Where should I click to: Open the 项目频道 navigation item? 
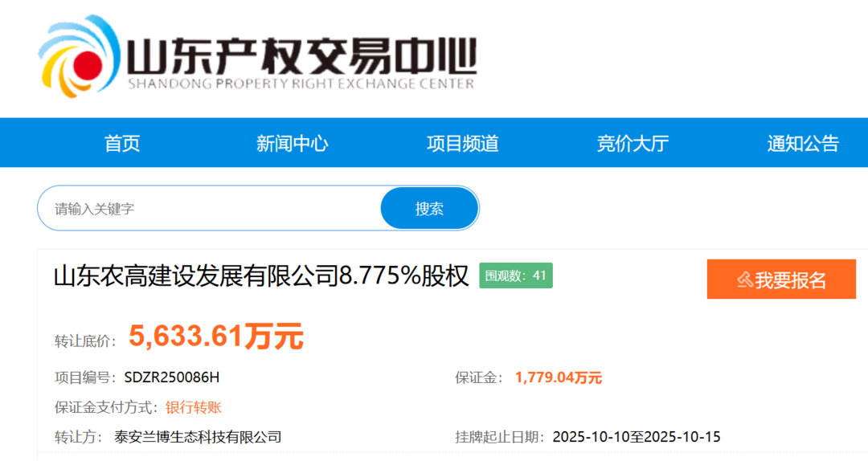point(462,144)
